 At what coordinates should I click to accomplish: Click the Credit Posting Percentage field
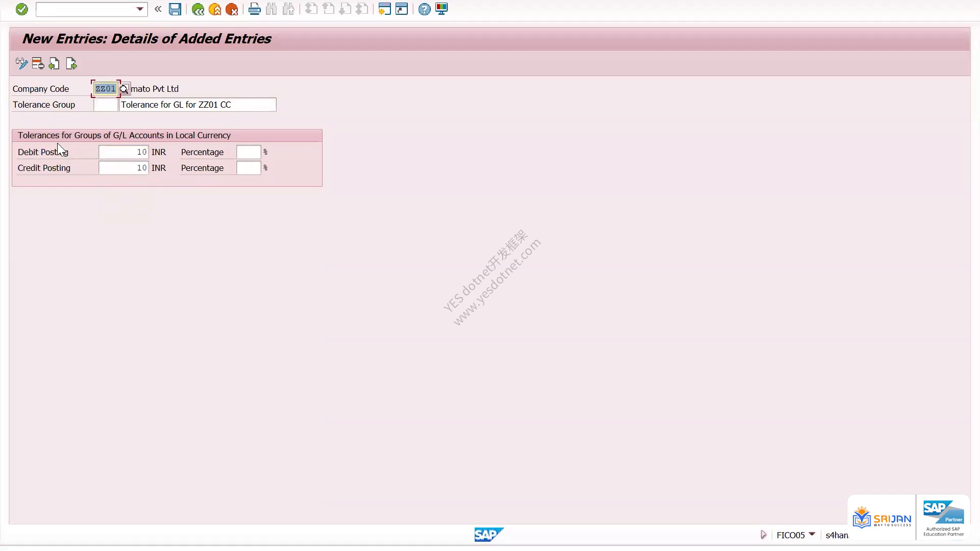(x=249, y=168)
